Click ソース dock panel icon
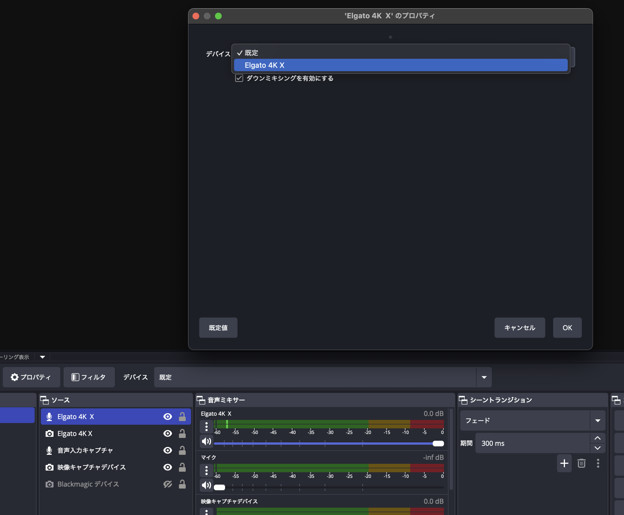624x515 pixels. pyautogui.click(x=45, y=400)
